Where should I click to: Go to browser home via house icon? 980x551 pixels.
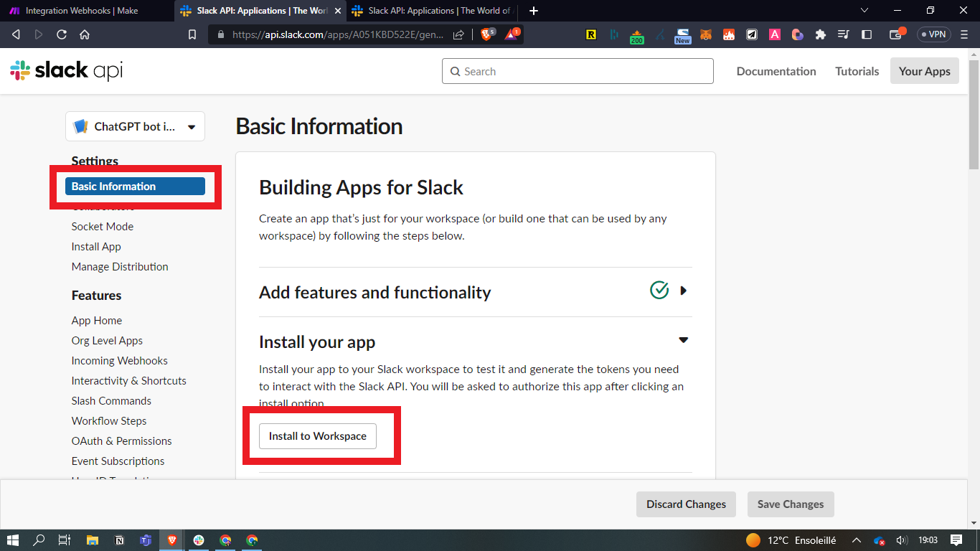(x=85, y=34)
